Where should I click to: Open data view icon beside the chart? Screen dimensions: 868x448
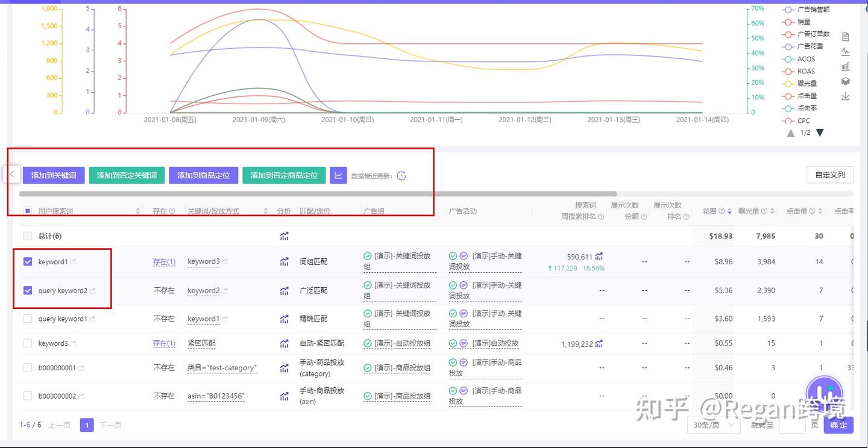pyautogui.click(x=846, y=37)
